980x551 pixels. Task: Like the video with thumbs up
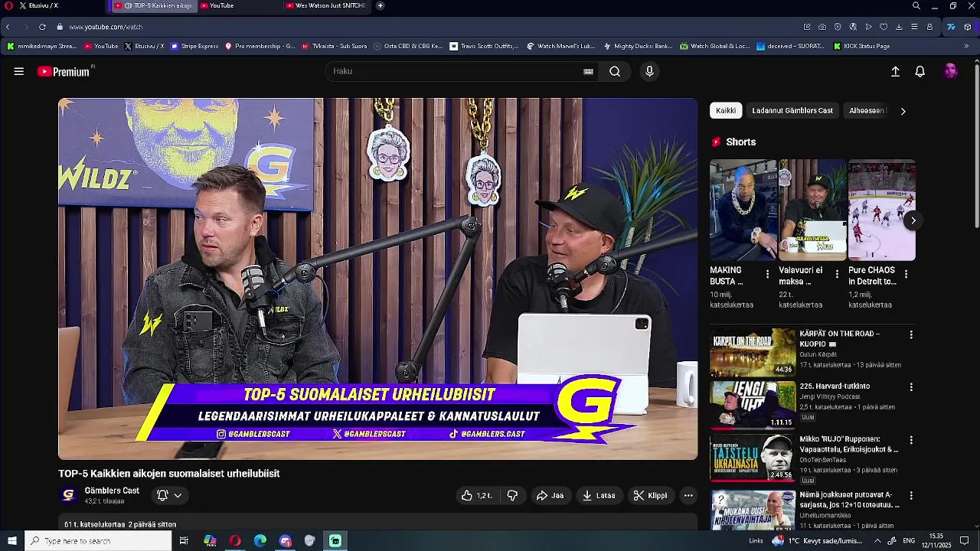click(476, 495)
